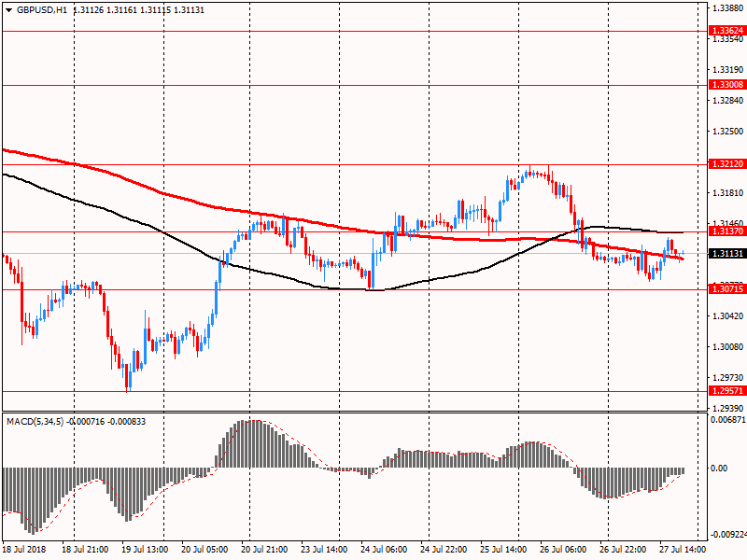Click the 1.31810 price scale value
Image resolution: width=747 pixels, height=560 pixels.
click(728, 193)
